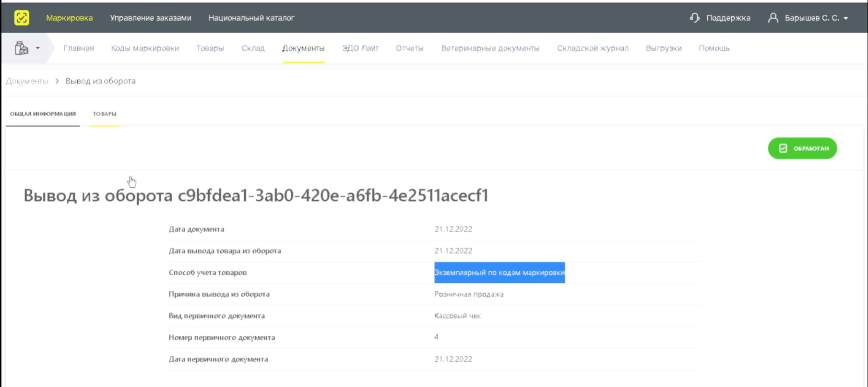Click Дата вывода товара из оборота value 21.12.2022
868x387 pixels.
[453, 251]
